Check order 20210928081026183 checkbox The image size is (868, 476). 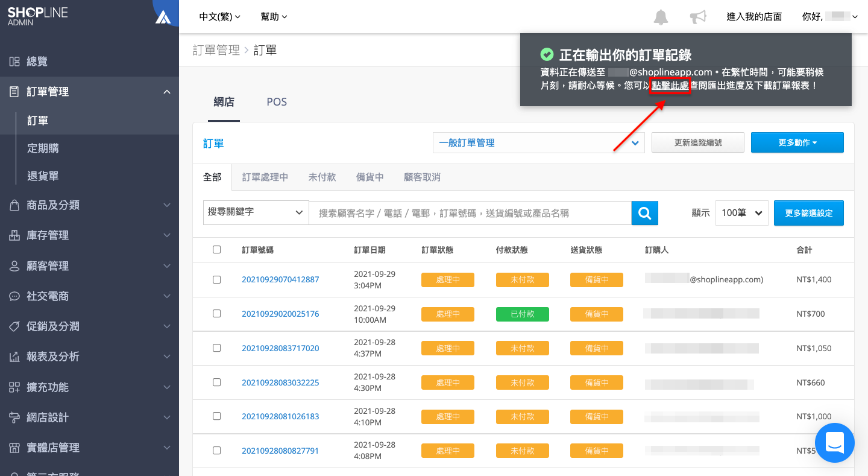pyautogui.click(x=217, y=416)
